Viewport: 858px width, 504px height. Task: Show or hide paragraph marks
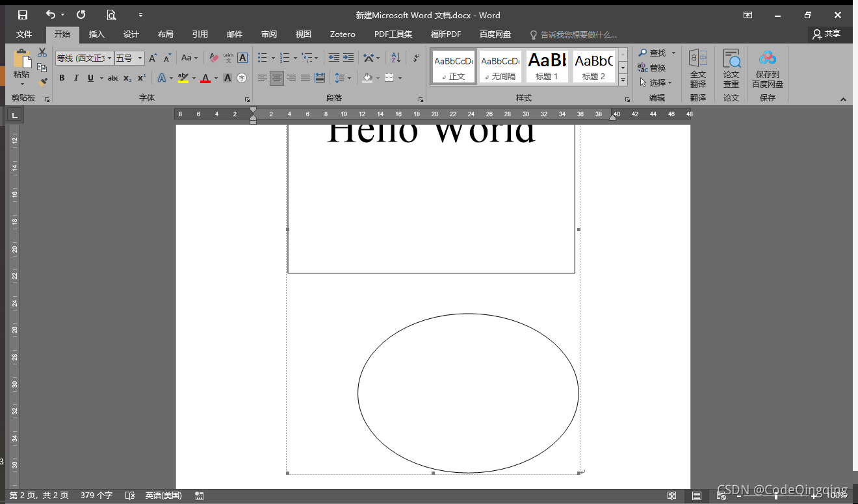tap(417, 58)
